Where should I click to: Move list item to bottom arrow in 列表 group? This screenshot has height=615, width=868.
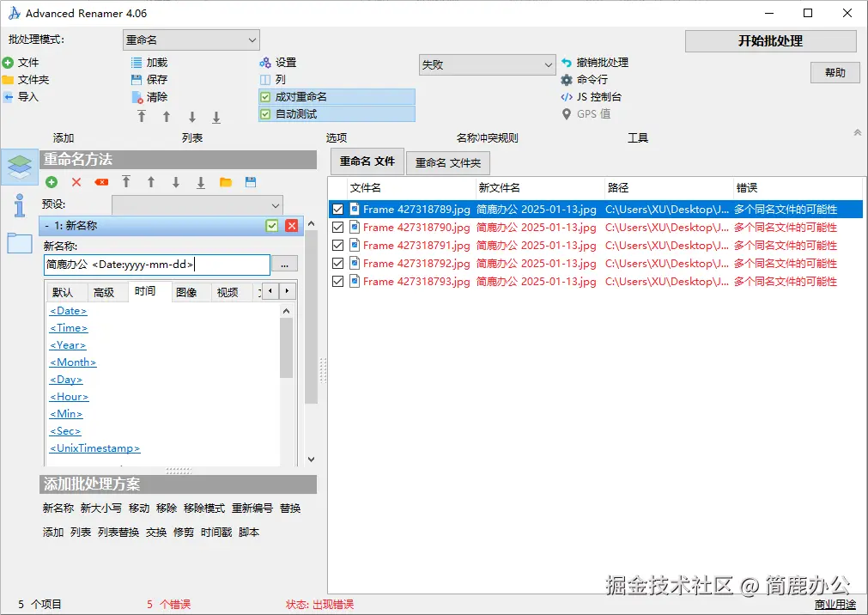216,117
